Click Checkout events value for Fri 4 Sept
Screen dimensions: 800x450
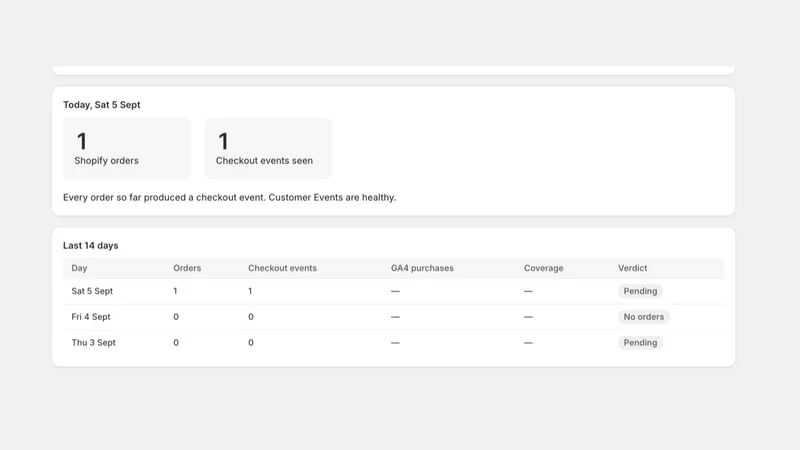(x=251, y=317)
